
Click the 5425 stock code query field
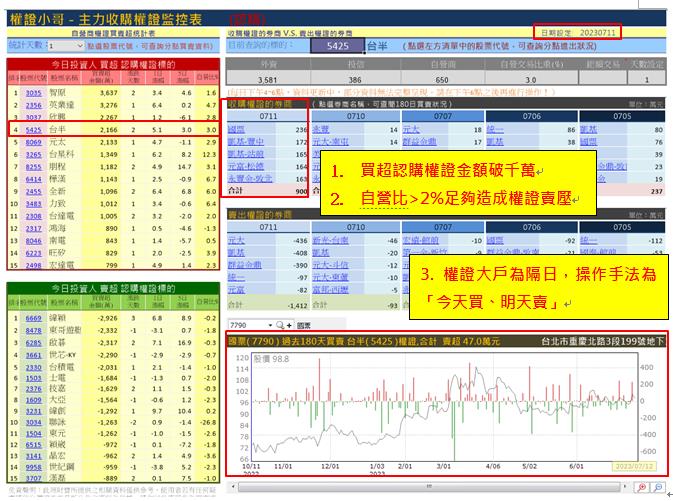337,46
